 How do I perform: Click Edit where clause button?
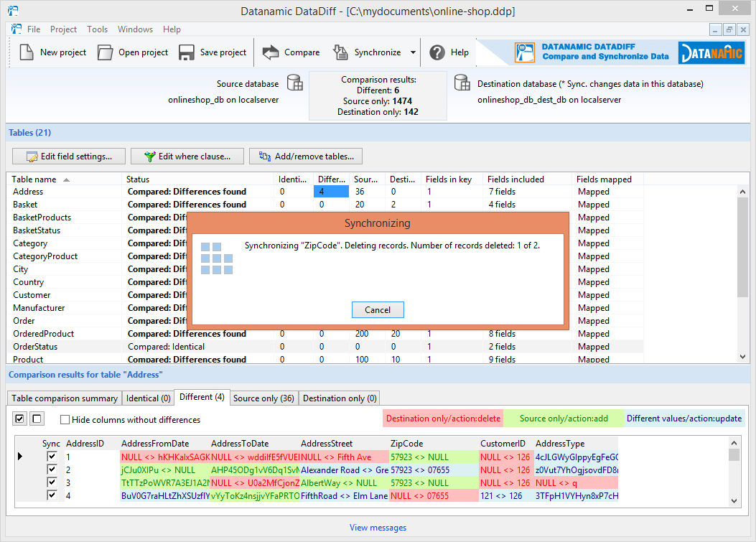(x=187, y=156)
